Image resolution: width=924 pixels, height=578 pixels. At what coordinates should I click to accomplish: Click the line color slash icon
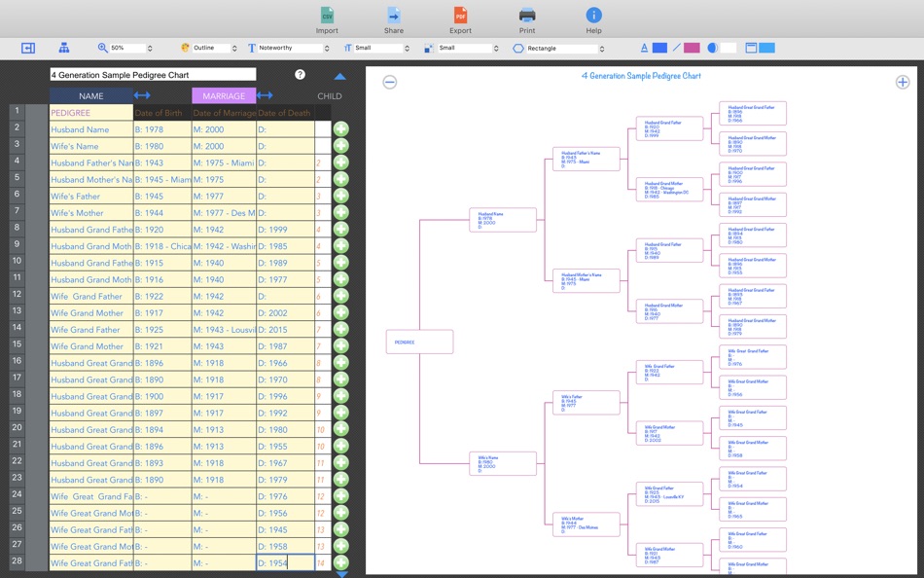[x=677, y=48]
